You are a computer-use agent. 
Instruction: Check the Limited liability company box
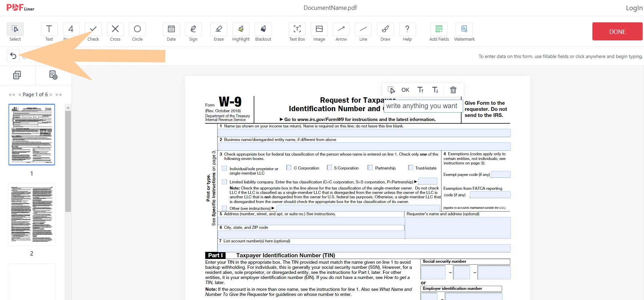coord(224,182)
